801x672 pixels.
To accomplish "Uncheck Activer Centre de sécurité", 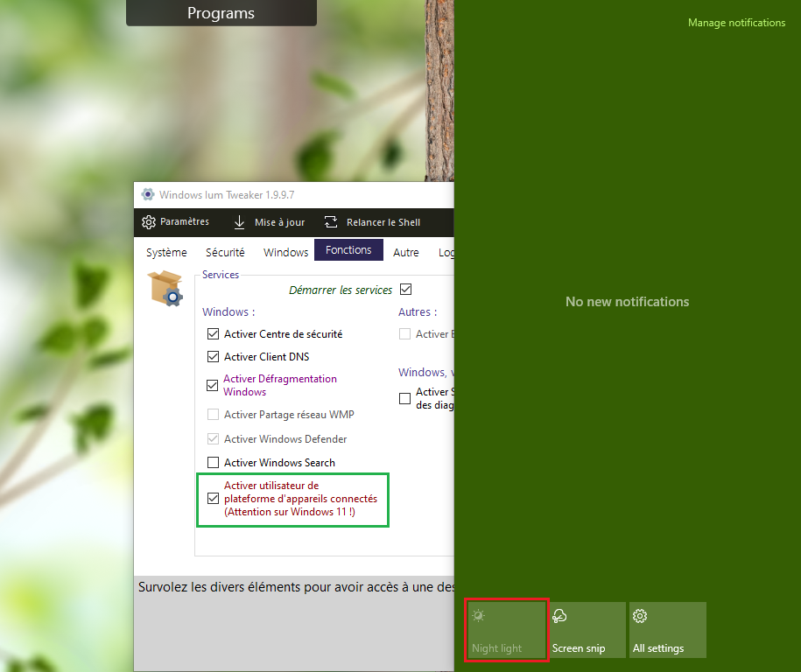I will click(x=213, y=334).
